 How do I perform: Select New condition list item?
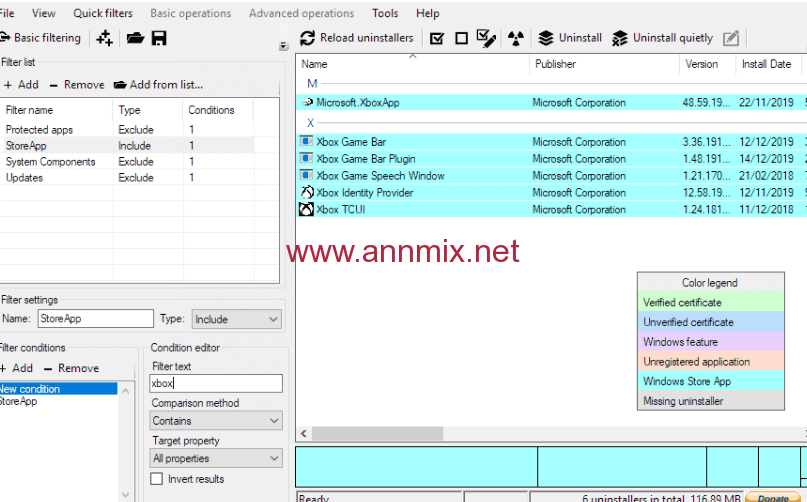(58, 389)
